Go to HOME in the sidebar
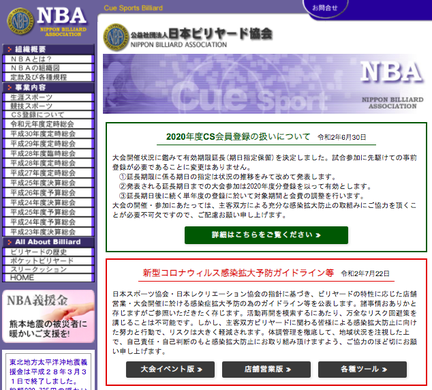 [48, 278]
